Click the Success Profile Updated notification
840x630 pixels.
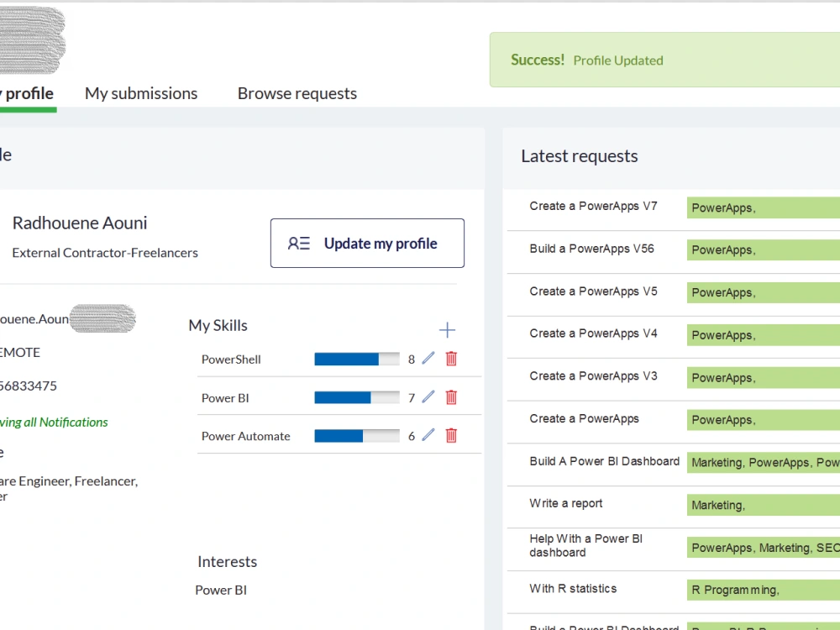664,60
